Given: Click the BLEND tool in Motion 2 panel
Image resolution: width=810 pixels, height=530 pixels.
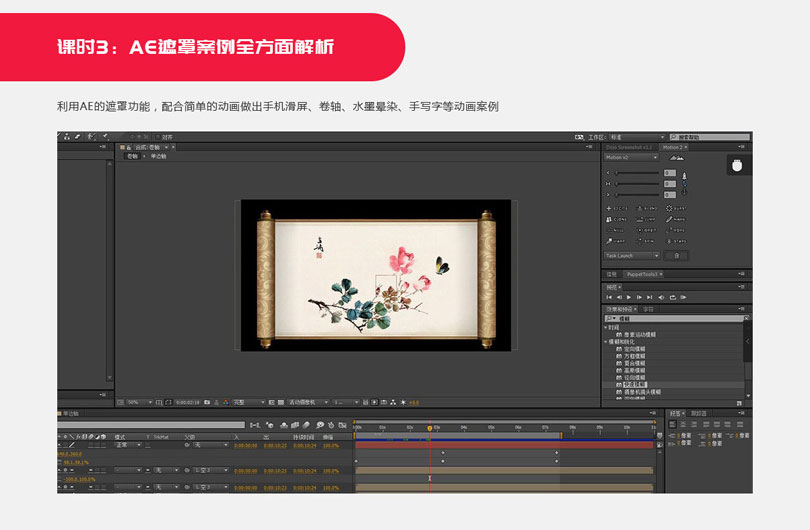Looking at the screenshot, I should pos(647,209).
